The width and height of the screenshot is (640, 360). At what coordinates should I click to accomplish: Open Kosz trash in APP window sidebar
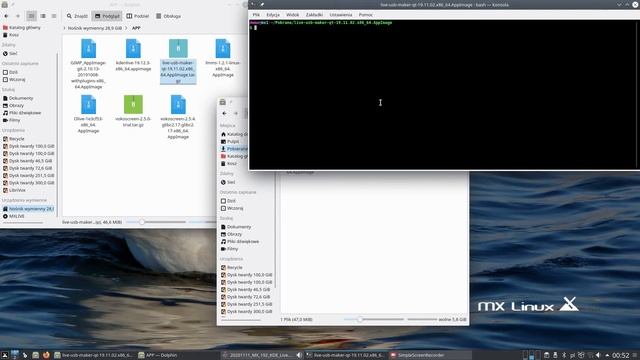pyautogui.click(x=11, y=35)
